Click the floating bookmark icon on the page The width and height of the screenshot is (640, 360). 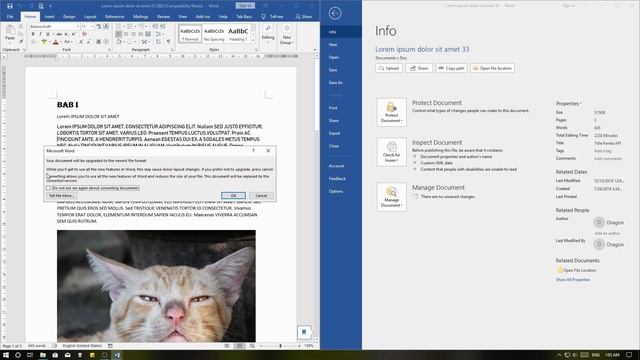pyautogui.click(x=304, y=332)
